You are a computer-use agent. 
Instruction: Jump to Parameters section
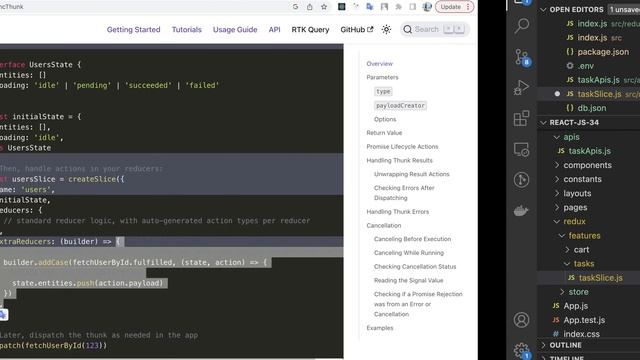(382, 77)
